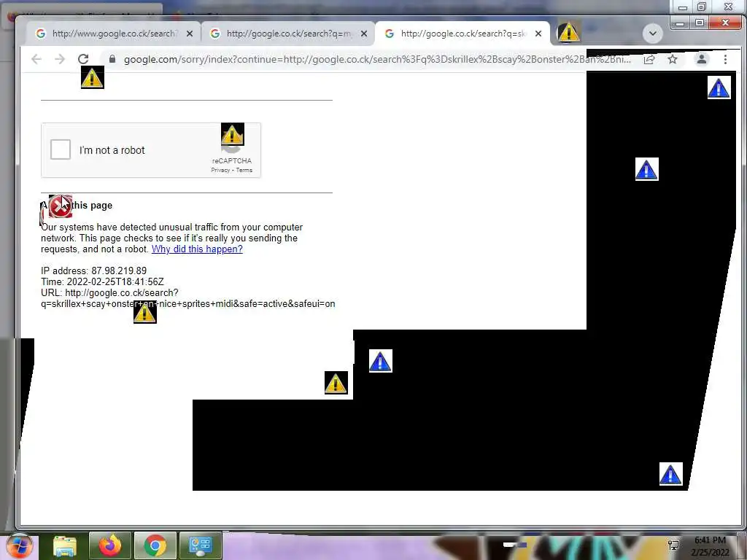
Task: Click the padlock site info icon
Action: (x=112, y=59)
